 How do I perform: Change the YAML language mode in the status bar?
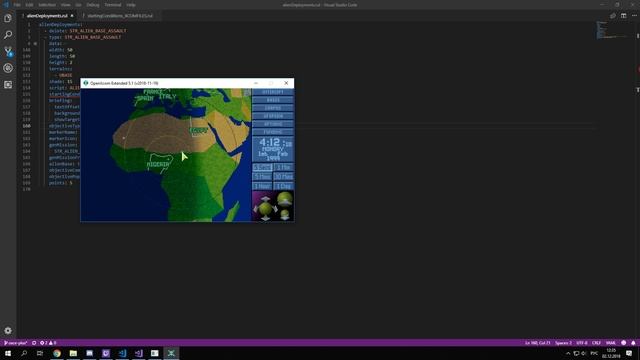coord(611,343)
